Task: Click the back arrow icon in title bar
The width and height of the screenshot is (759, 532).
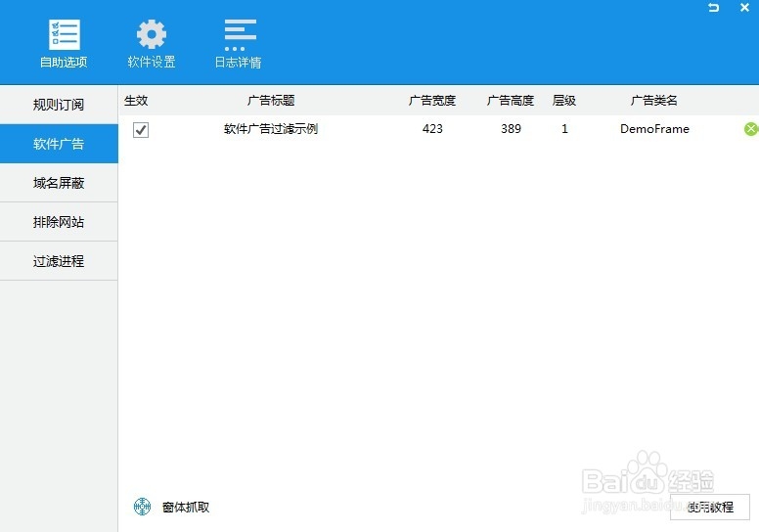Action: click(x=713, y=7)
